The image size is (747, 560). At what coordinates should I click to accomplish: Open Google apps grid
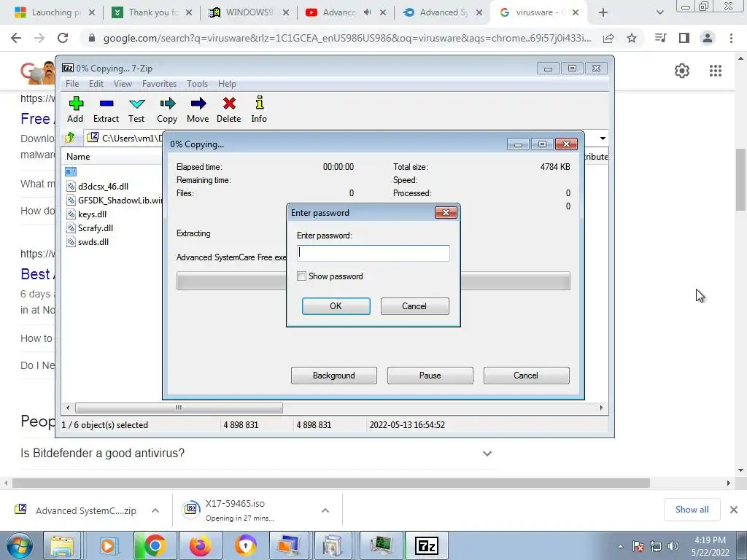point(716,71)
